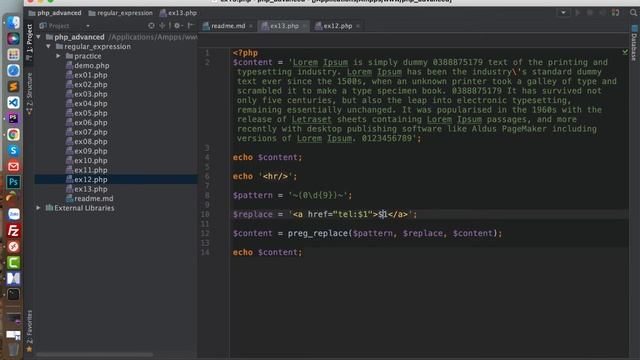Select ex09.php in project tree
The height and width of the screenshot is (360, 640).
(91, 151)
